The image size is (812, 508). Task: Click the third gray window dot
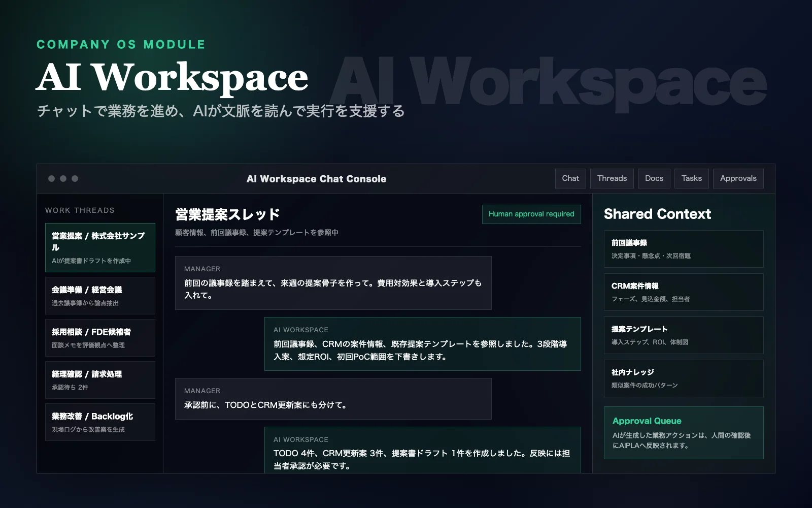(x=75, y=178)
